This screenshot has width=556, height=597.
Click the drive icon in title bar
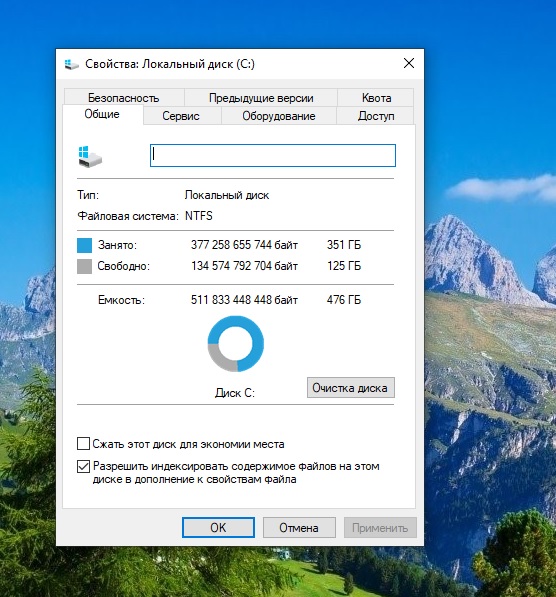pyautogui.click(x=71, y=64)
